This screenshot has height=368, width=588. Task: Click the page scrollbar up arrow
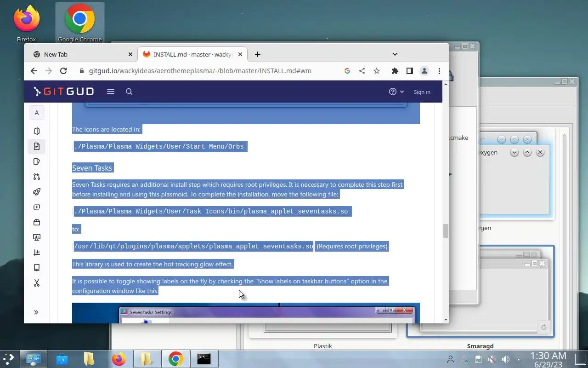point(446,84)
